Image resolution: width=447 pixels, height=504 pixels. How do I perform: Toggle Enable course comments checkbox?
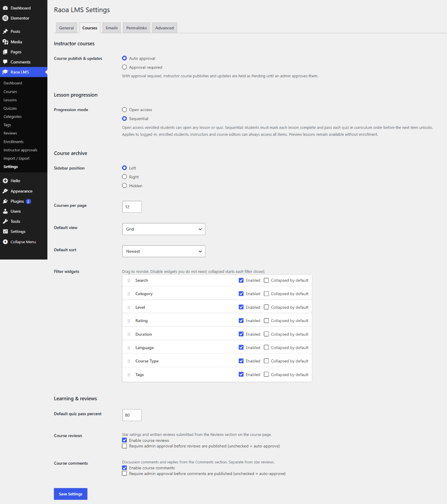tap(124, 468)
